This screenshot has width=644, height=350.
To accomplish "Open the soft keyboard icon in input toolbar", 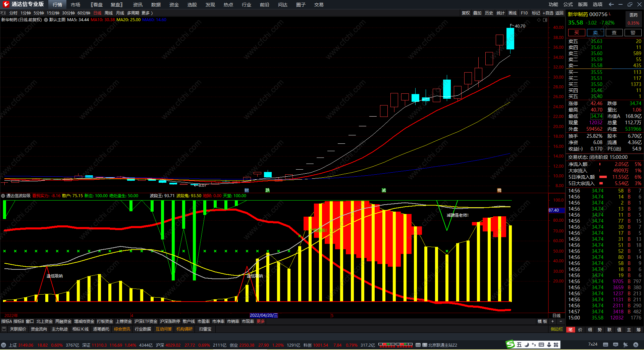I will [x=541, y=345].
